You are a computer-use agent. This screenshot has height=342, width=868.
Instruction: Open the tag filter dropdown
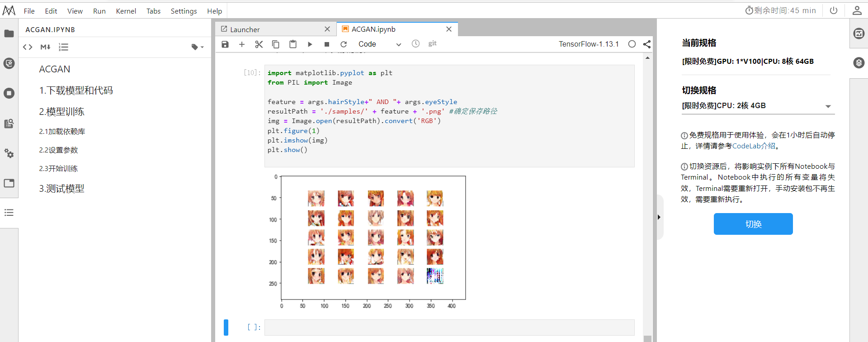(198, 47)
